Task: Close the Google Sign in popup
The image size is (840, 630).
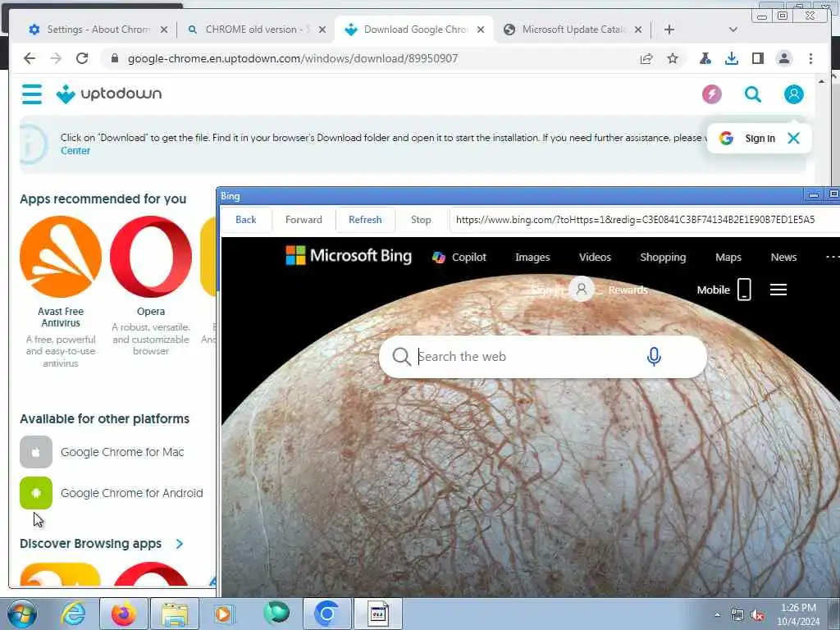Action: click(793, 138)
